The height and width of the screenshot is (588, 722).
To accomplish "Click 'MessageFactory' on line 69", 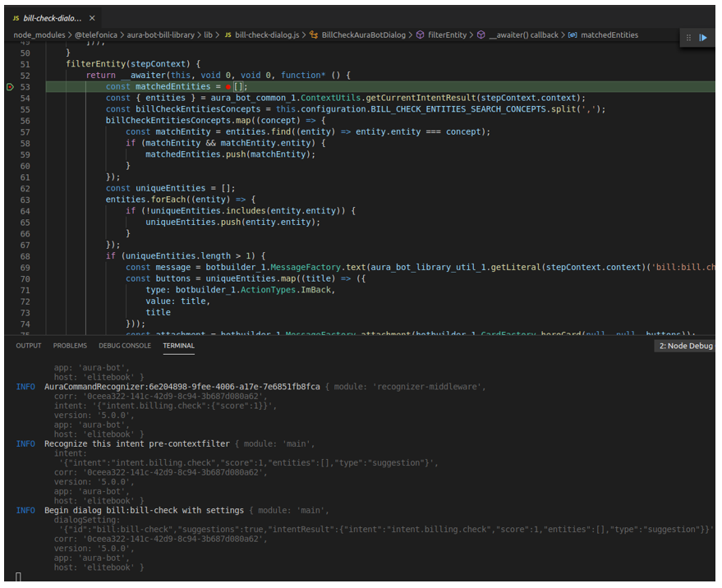I will pyautogui.click(x=306, y=268).
